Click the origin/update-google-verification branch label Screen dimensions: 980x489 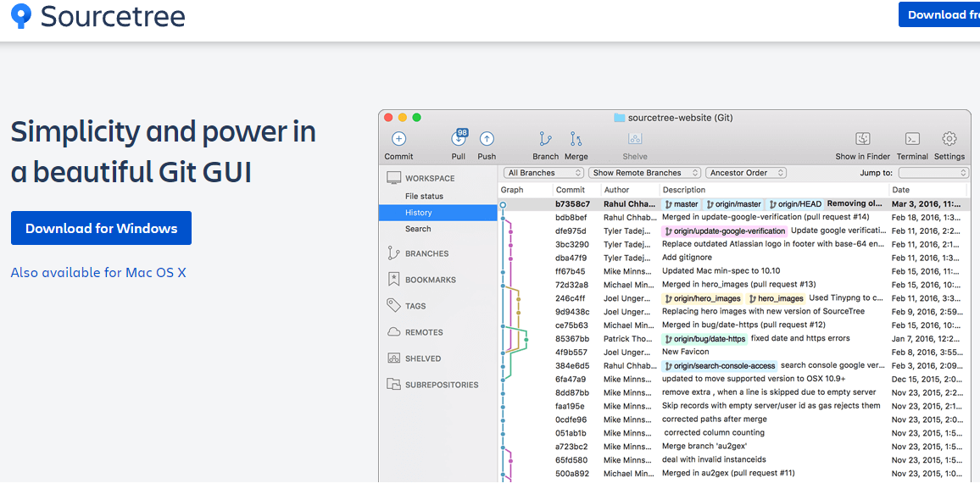(x=724, y=231)
